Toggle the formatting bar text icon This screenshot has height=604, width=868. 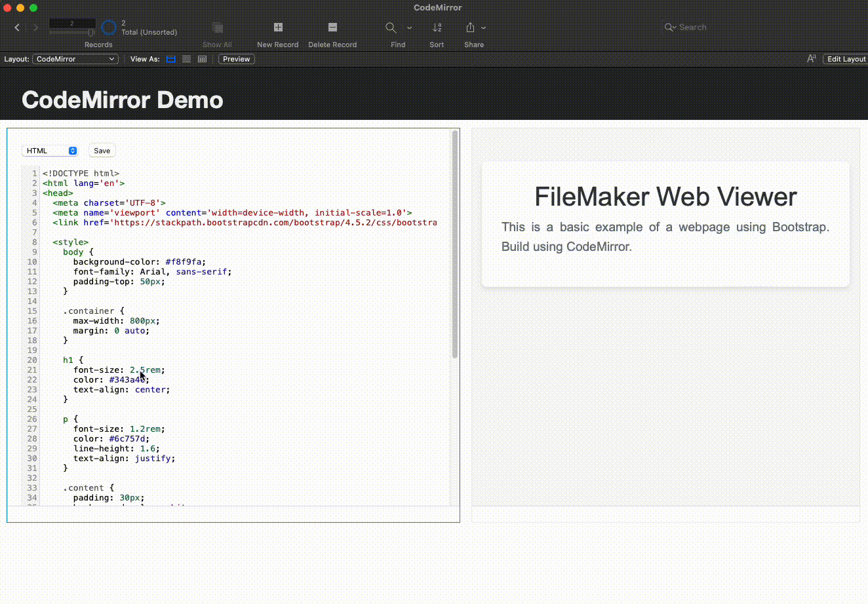tap(811, 59)
